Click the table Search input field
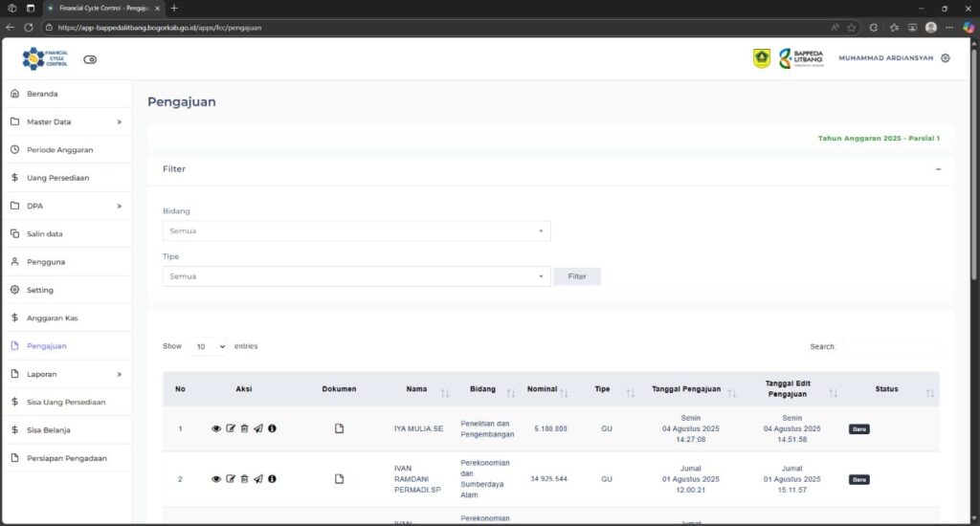Viewport: 980px width, 526px height. (889, 346)
